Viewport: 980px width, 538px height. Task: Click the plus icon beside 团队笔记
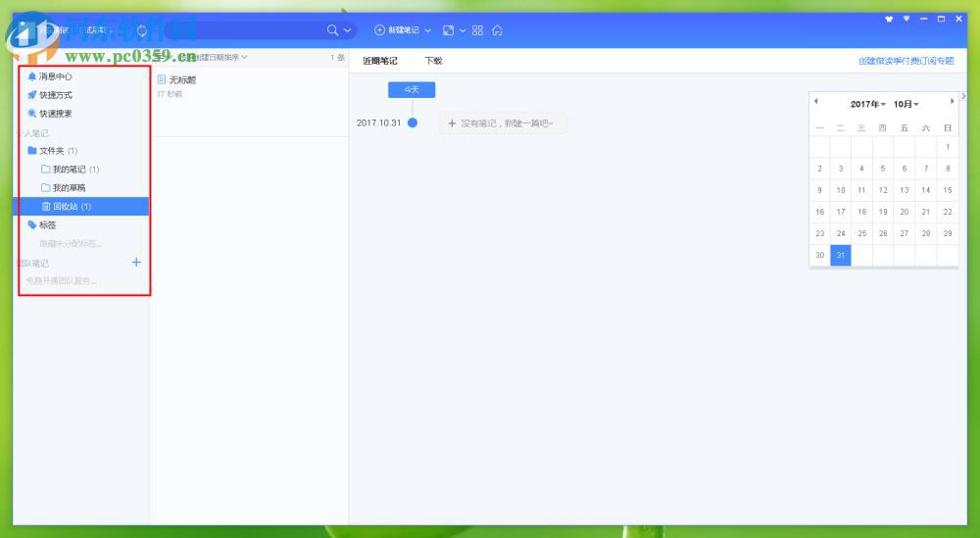pyautogui.click(x=136, y=263)
